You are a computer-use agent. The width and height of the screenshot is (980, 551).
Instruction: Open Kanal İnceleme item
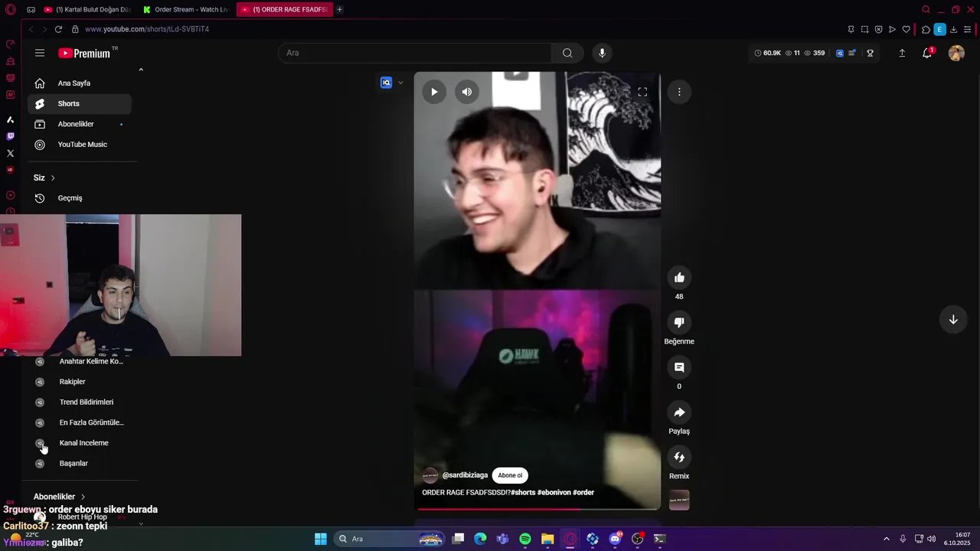pos(80,443)
